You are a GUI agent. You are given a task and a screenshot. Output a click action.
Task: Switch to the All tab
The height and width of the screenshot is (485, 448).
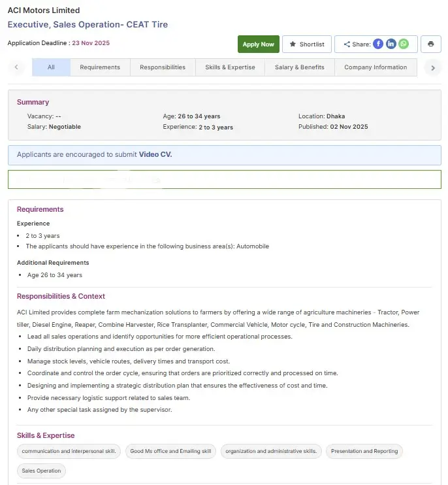51,67
